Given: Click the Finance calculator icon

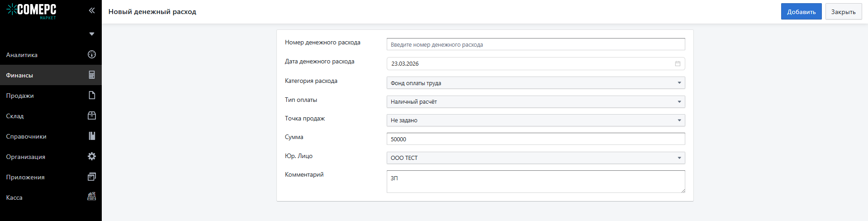Looking at the screenshot, I should pyautogui.click(x=92, y=75).
